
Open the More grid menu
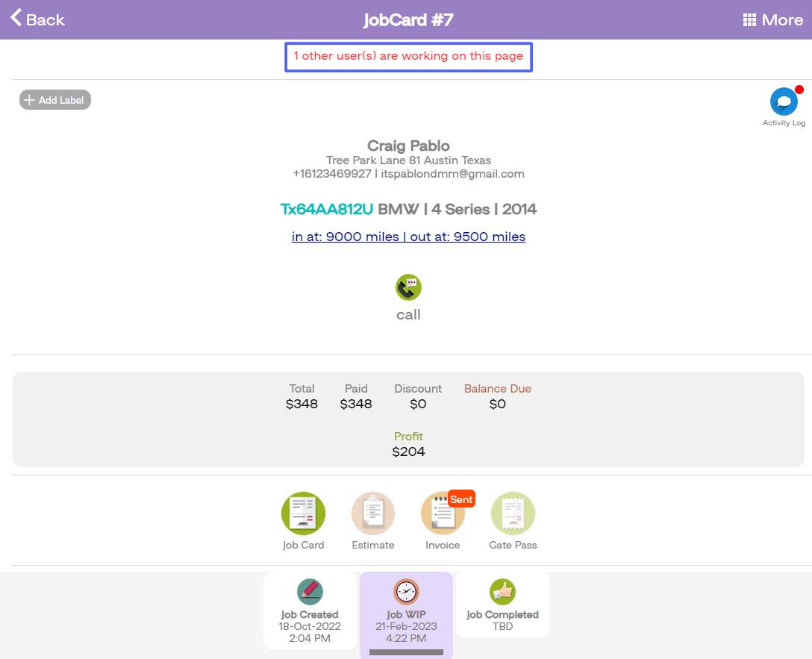[772, 19]
